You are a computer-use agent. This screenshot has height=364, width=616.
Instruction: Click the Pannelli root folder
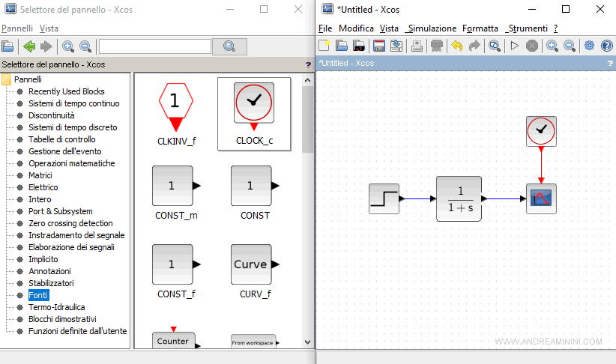(x=22, y=79)
